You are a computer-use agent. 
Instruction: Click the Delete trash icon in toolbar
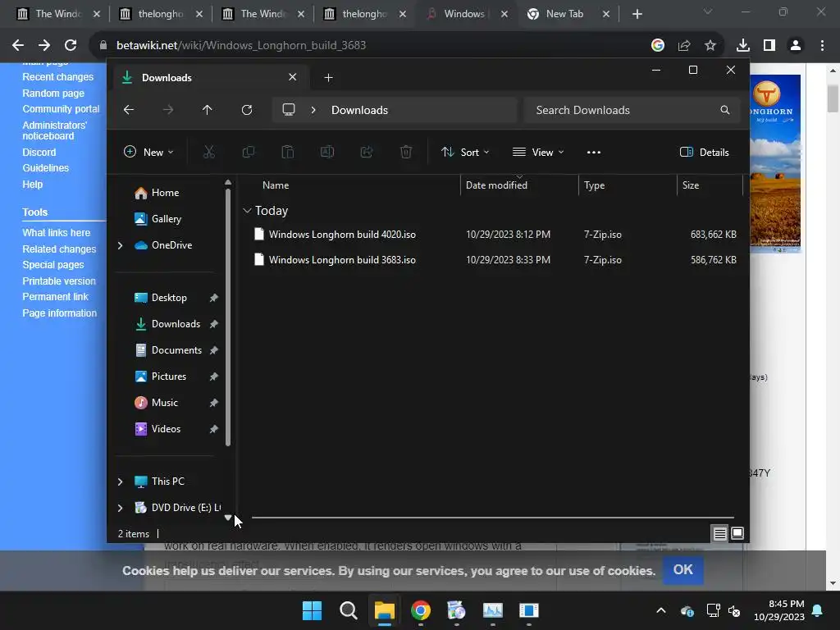point(406,152)
